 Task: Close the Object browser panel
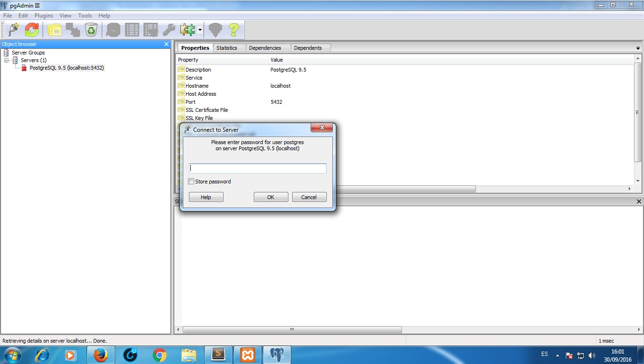(166, 44)
